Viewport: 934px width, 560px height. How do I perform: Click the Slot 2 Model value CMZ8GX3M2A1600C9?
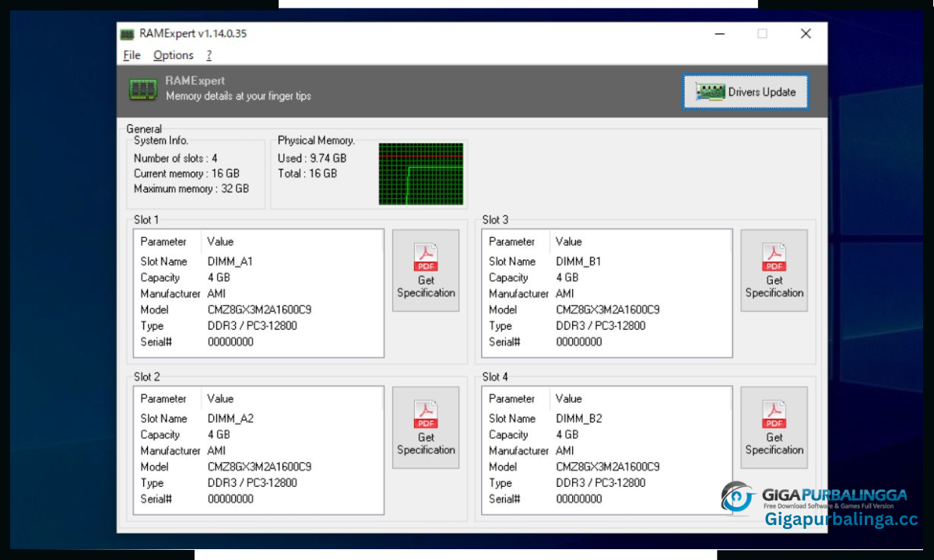[x=259, y=467]
